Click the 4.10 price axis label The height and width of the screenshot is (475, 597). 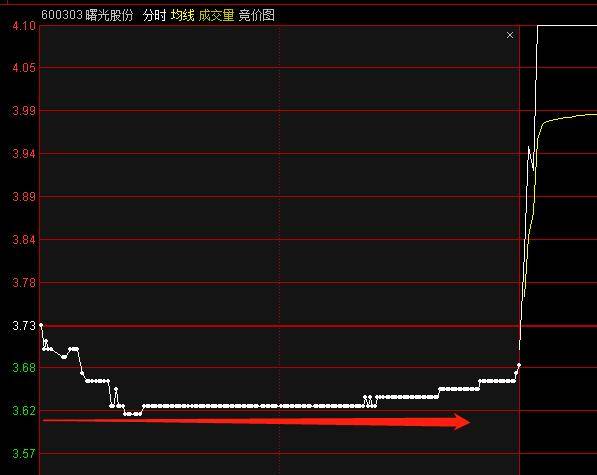pos(24,26)
